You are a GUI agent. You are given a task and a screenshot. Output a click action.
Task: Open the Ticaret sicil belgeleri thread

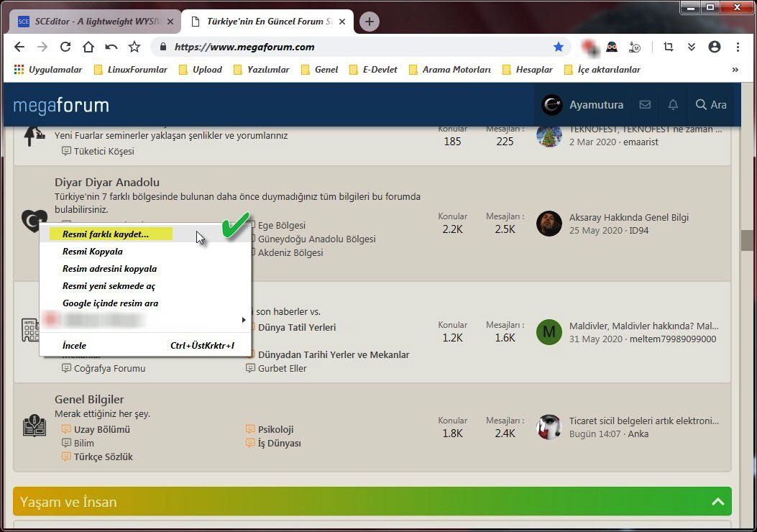point(644,421)
